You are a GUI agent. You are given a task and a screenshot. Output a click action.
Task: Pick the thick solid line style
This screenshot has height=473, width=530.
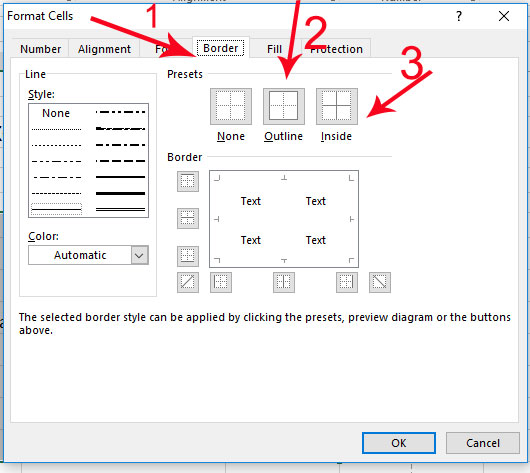(x=120, y=193)
